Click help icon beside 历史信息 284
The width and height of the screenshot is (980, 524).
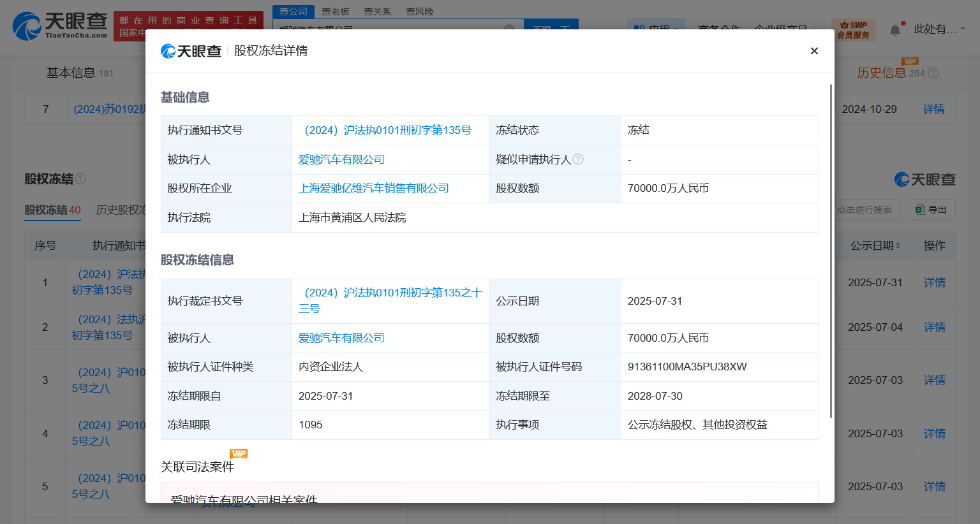[x=933, y=73]
